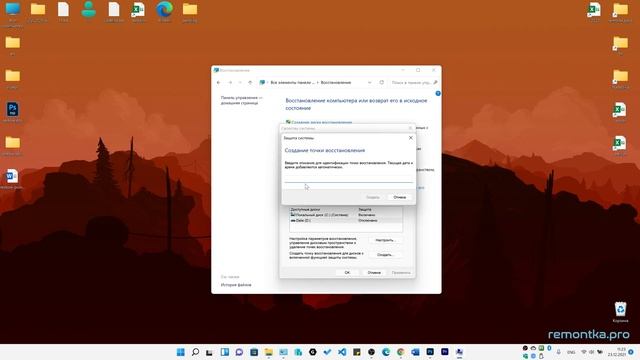Viewport: 640px width, 360px height.
Task: Click the Настроить button in System Properties
Action: point(385,240)
